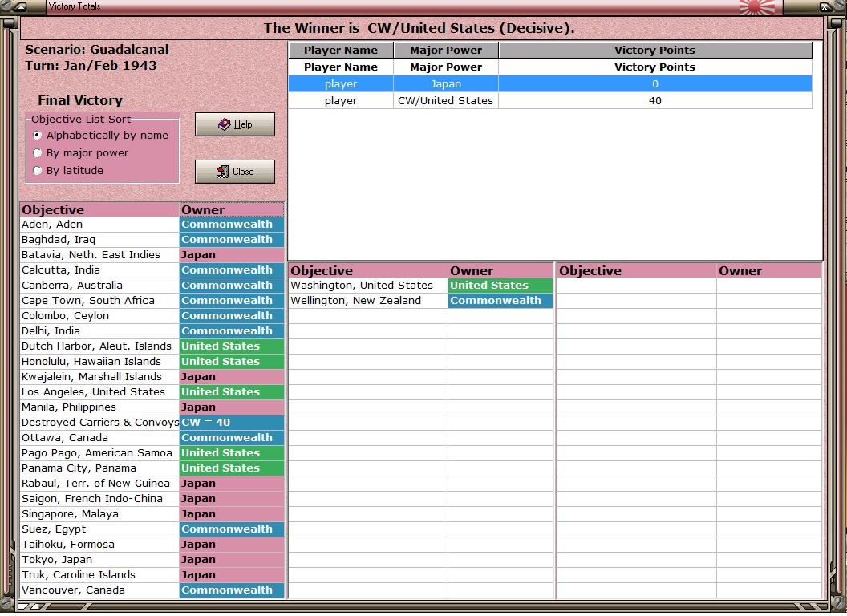Viewport: 847px width, 616px height.
Task: Select Baghdad, Iraq objective
Action: 99,239
